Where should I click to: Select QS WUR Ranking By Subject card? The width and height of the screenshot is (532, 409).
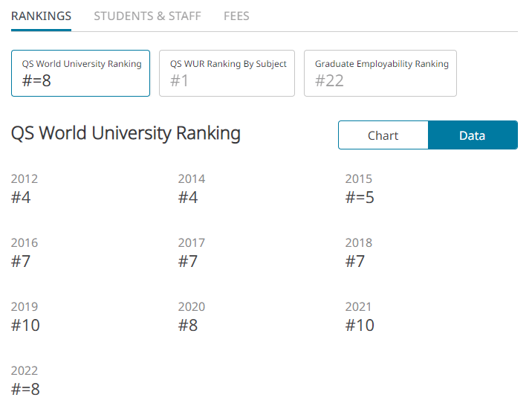[227, 74]
